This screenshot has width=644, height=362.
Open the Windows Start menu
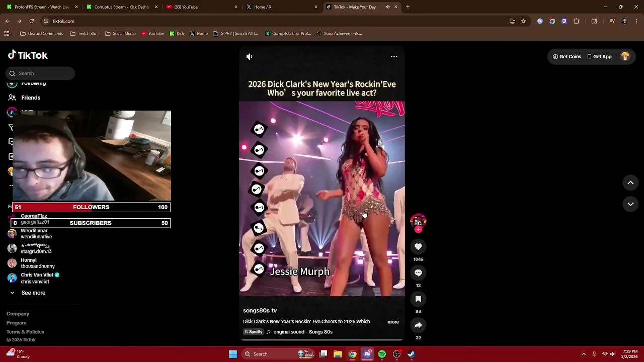tap(233, 354)
